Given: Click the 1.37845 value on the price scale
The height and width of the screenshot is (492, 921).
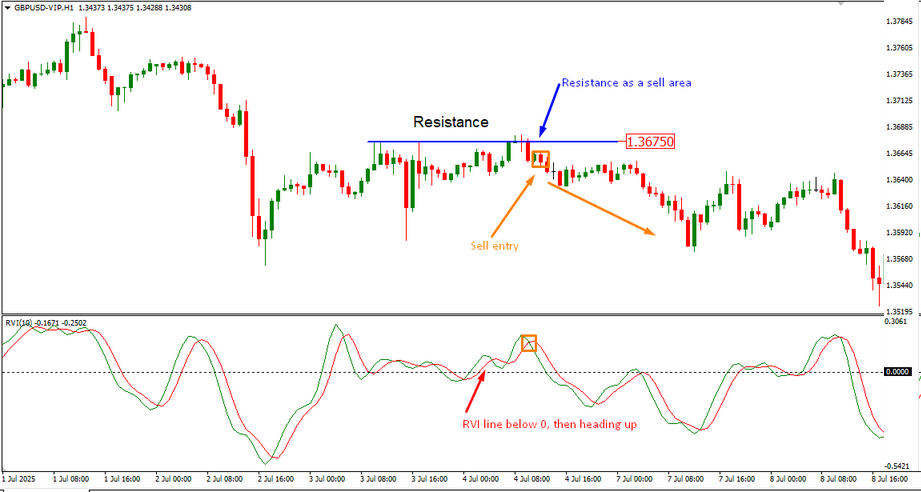Looking at the screenshot, I should coord(900,21).
